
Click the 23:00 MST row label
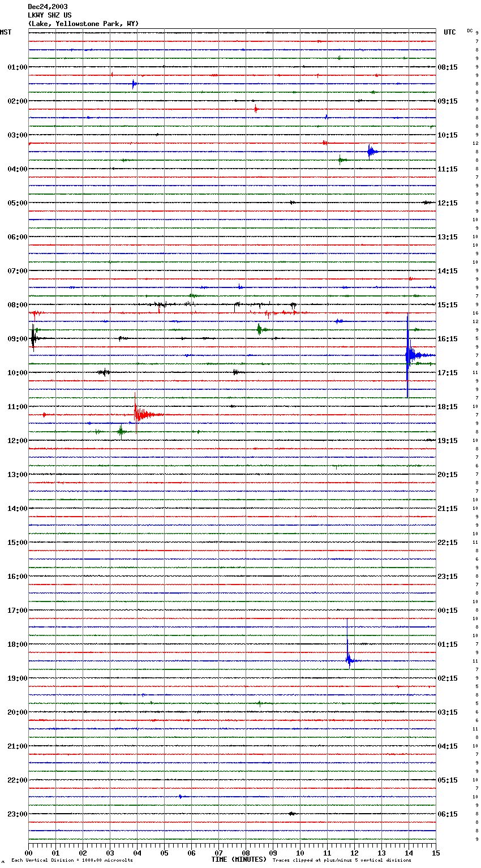click(x=17, y=814)
